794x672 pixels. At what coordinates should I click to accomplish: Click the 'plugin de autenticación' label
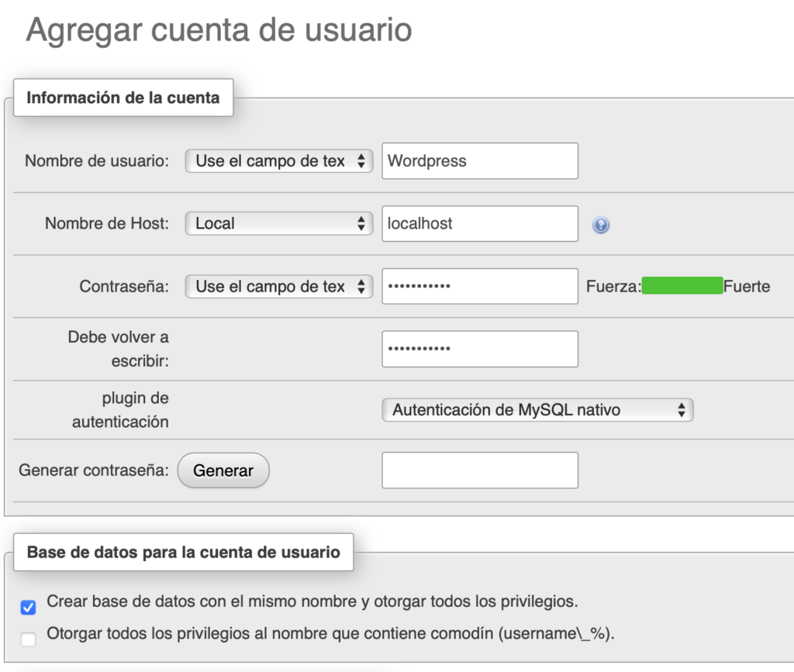click(x=120, y=410)
